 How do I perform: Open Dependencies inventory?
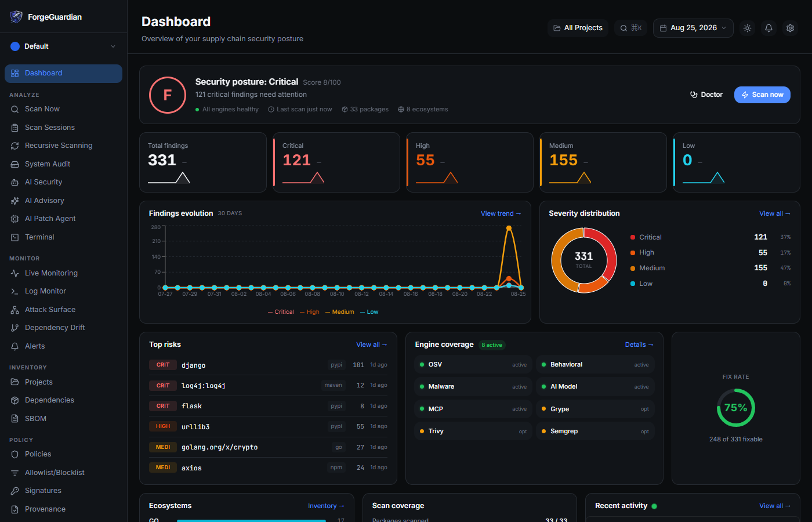pos(63,400)
